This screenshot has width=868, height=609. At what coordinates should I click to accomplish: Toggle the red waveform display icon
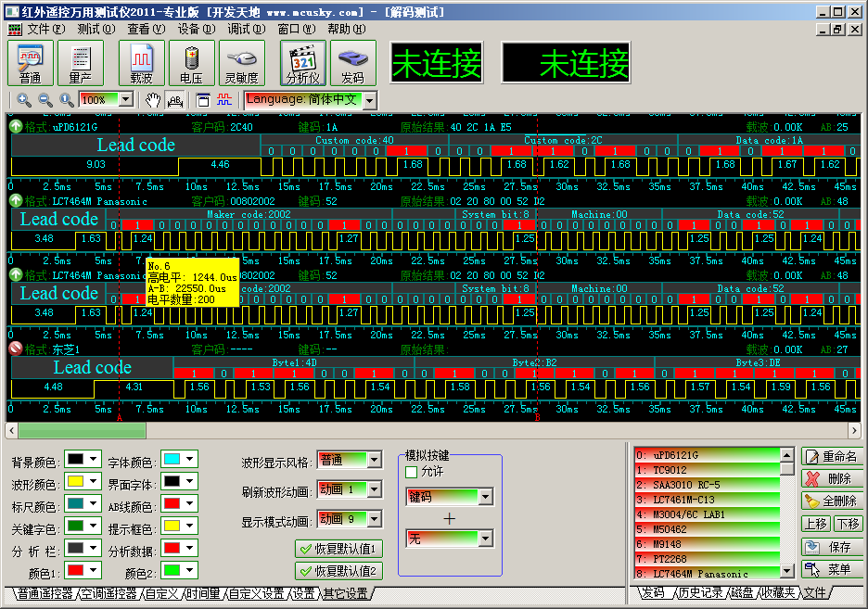click(x=223, y=100)
